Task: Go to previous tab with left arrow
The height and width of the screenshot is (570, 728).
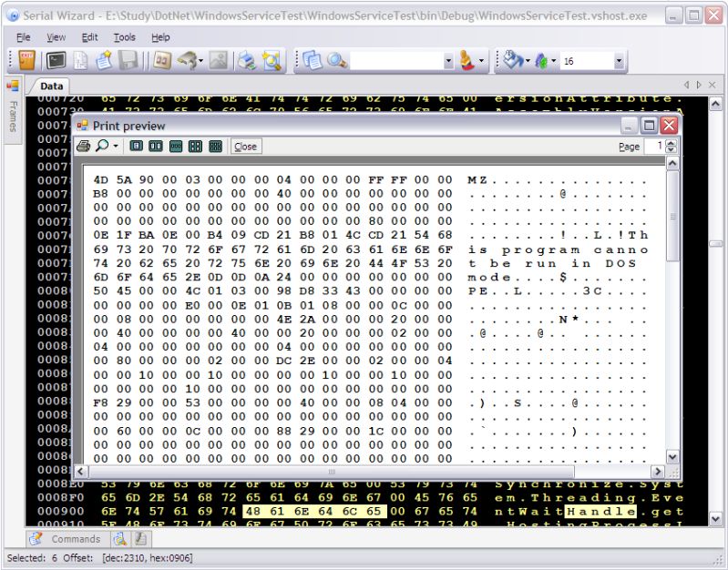Action: point(686,85)
